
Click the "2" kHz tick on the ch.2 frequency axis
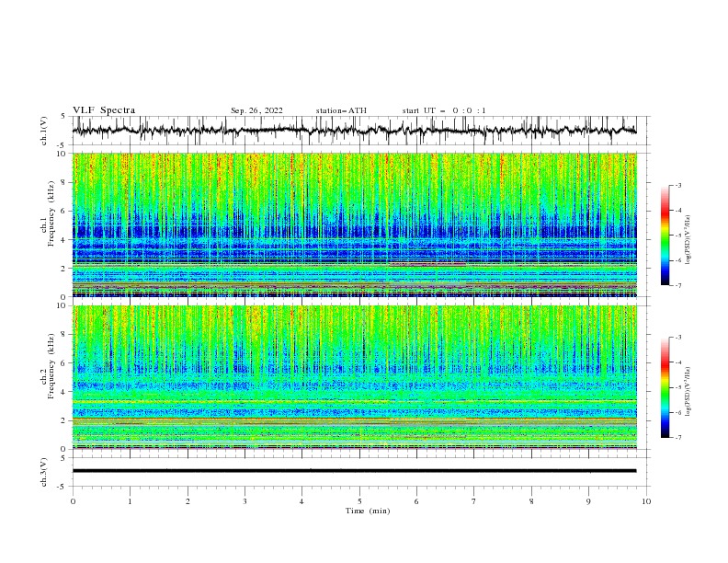[x=64, y=420]
